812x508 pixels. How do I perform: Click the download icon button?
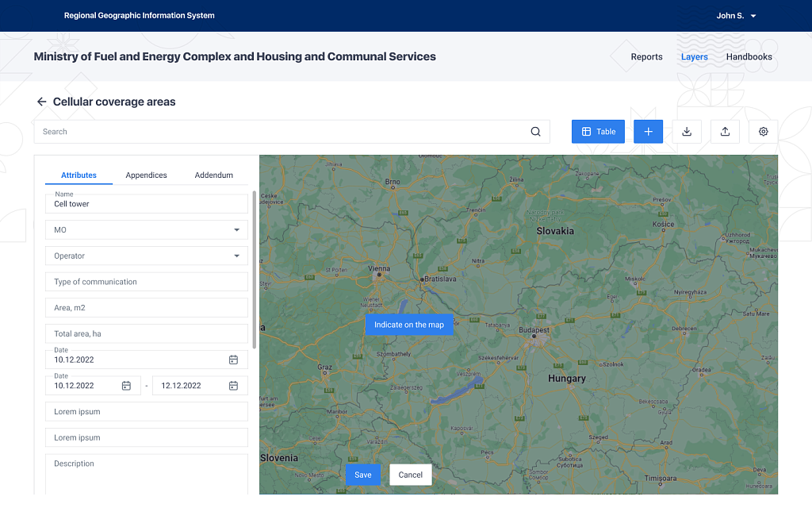687,132
